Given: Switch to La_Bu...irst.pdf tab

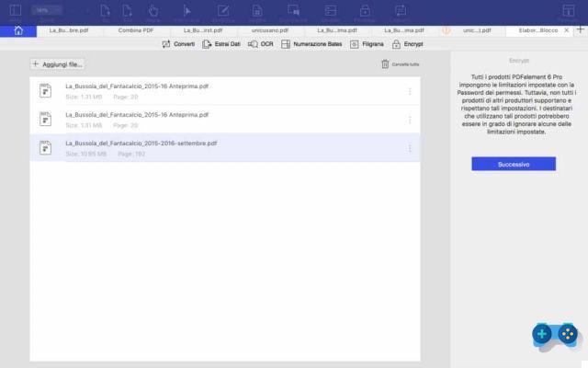Looking at the screenshot, I should click(x=203, y=30).
